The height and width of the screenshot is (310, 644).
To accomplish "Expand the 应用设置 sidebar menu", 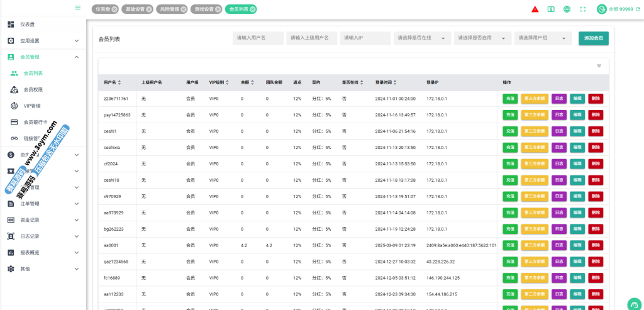I will (43, 40).
